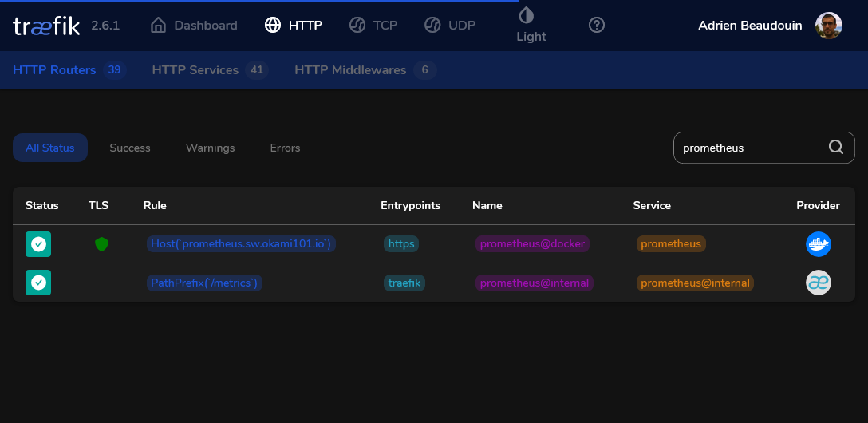Filter routers by Warnings
Viewport: 868px width, 423px height.
click(211, 148)
